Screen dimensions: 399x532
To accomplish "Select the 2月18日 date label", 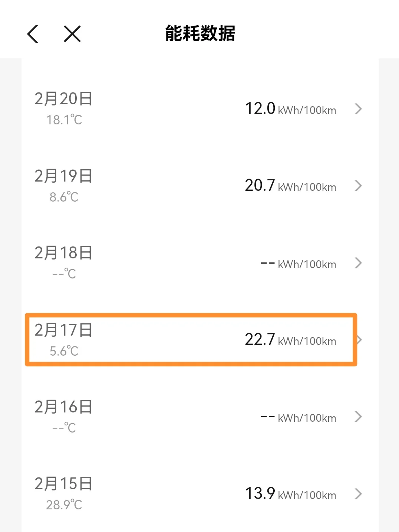I will (x=63, y=253).
